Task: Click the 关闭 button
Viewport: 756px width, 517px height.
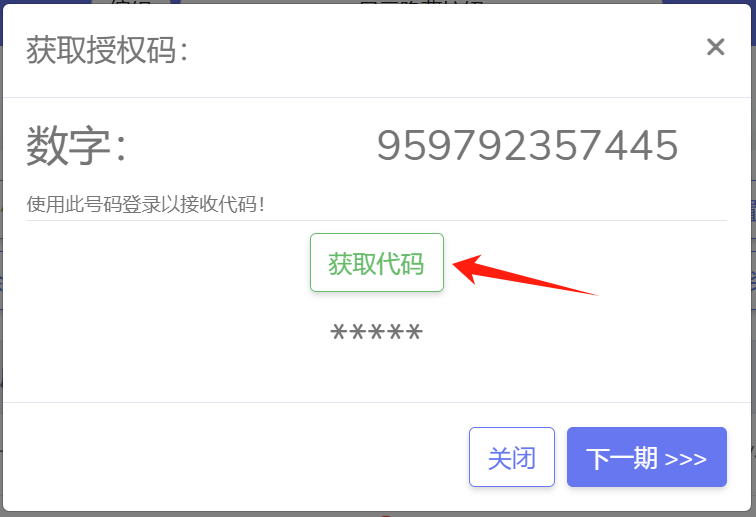Action: pos(512,457)
